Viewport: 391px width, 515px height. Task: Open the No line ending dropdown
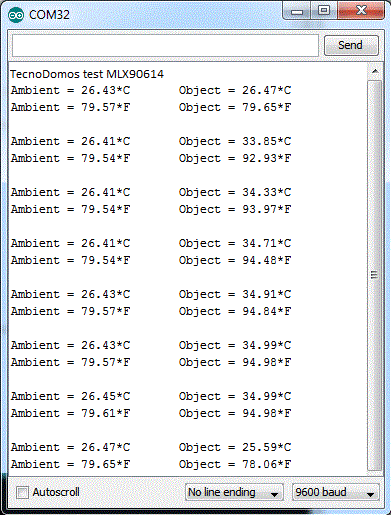click(x=234, y=492)
